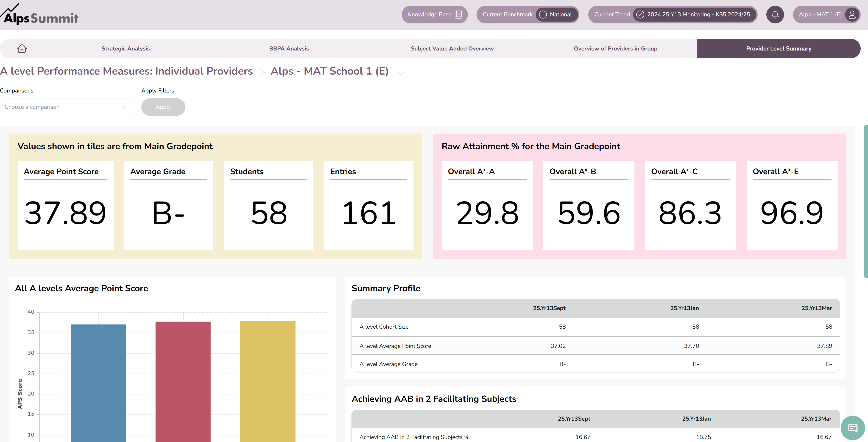The width and height of the screenshot is (868, 442).
Task: Click the Achieving AAB in 2 Facilitating Subjects % row
Action: click(x=595, y=436)
